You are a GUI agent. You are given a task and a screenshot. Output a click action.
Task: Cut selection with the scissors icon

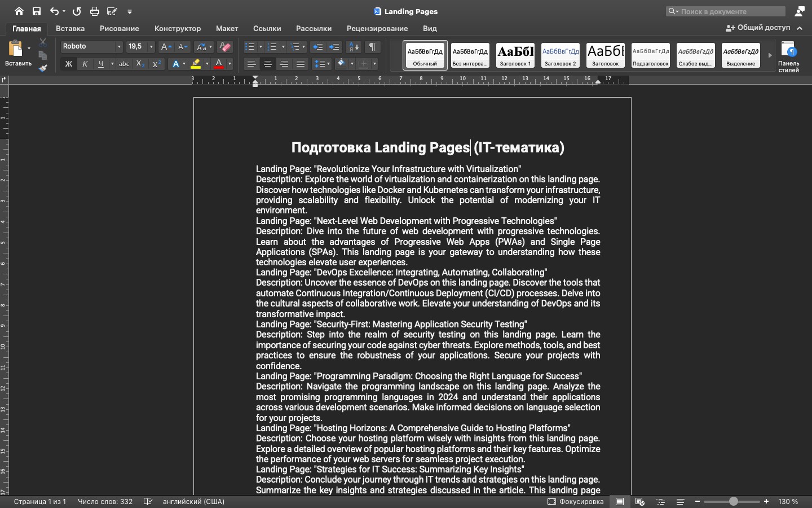point(43,42)
